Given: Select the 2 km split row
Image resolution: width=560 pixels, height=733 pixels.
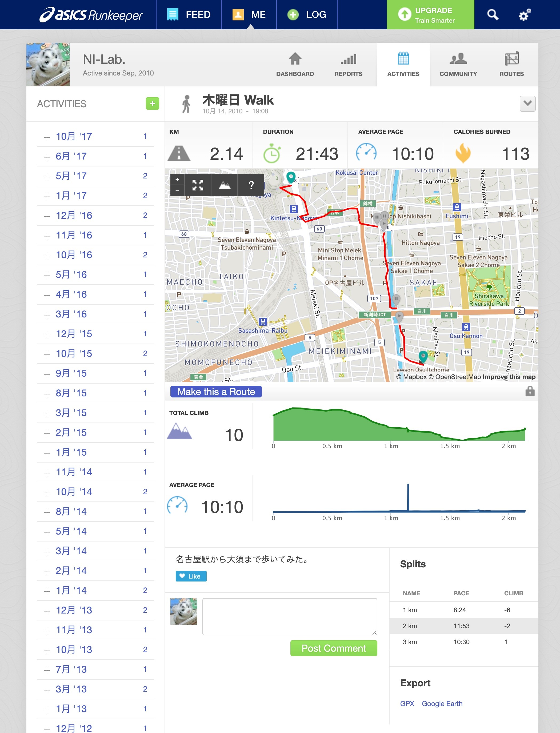Looking at the screenshot, I should coord(464,626).
